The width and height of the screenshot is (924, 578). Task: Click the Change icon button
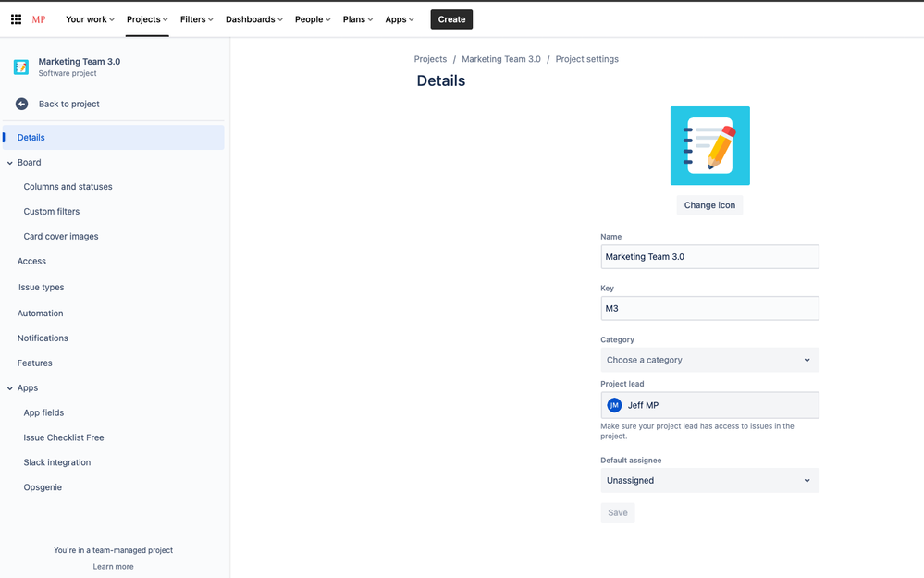click(709, 204)
